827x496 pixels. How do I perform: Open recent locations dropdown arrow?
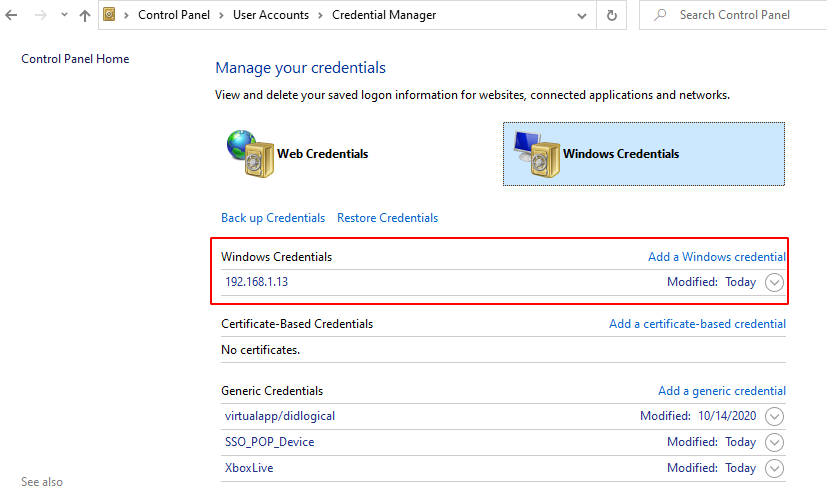point(64,15)
